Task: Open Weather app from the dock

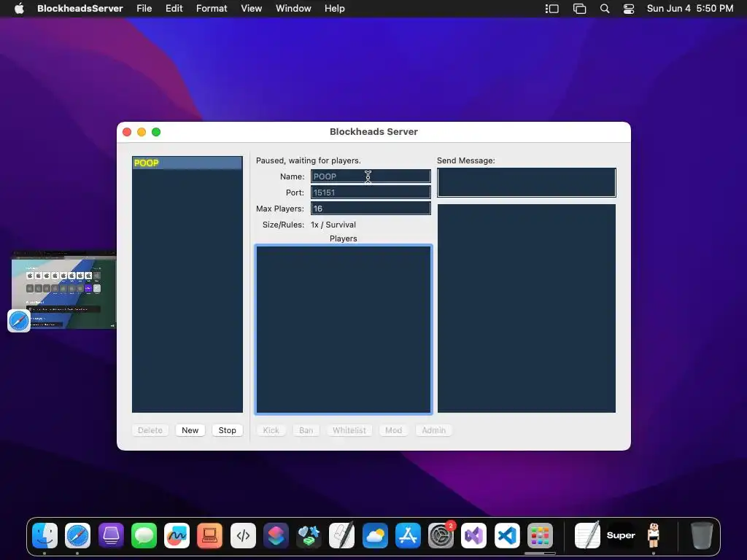Action: click(x=375, y=535)
